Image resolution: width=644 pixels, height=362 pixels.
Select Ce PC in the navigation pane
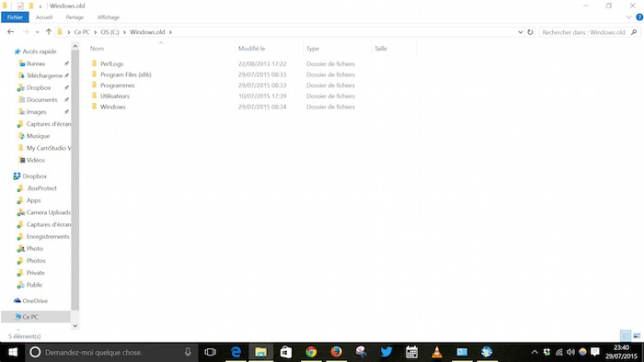(x=30, y=316)
